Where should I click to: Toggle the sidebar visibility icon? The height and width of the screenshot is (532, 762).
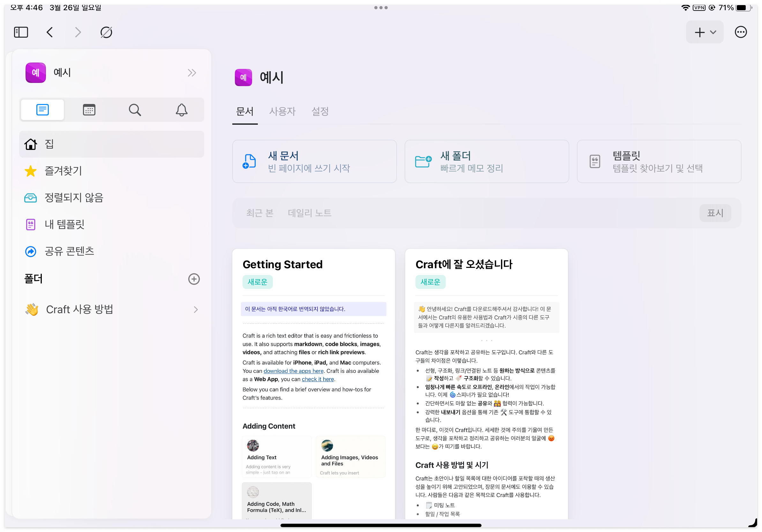[20, 32]
